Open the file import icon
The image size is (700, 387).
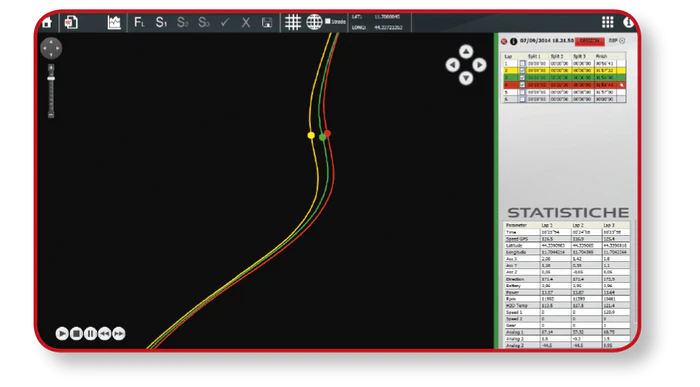coord(71,22)
